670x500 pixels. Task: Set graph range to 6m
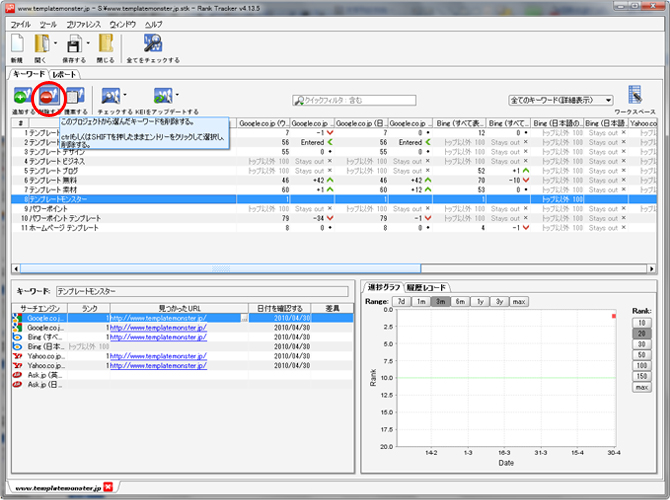click(x=460, y=302)
